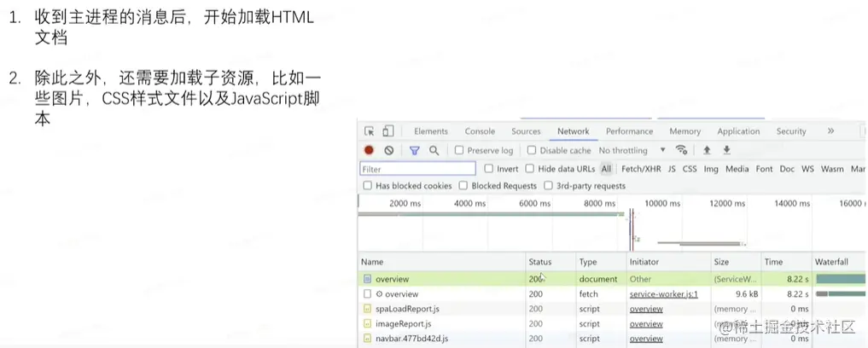Sort by the Size column header
The image size is (868, 348).
pos(736,262)
